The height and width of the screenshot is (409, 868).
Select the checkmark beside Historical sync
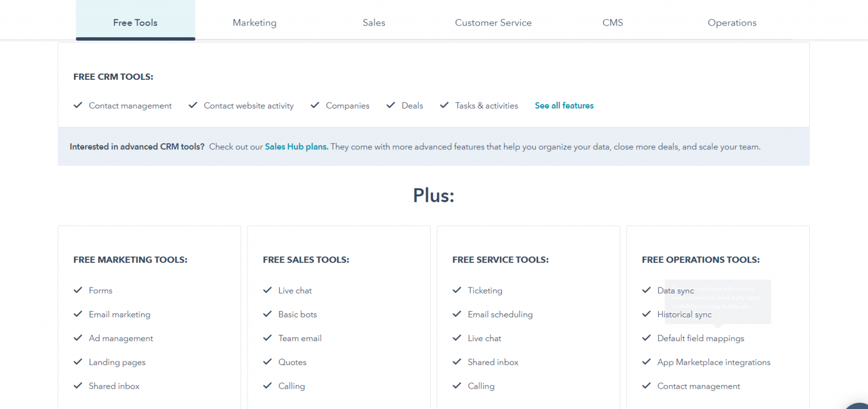tap(646, 315)
